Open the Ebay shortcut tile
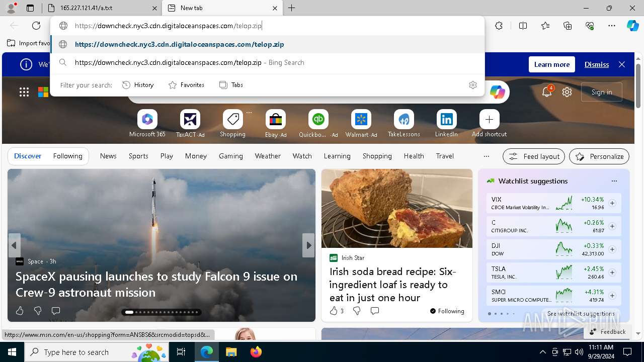The image size is (644, 362). click(276, 124)
